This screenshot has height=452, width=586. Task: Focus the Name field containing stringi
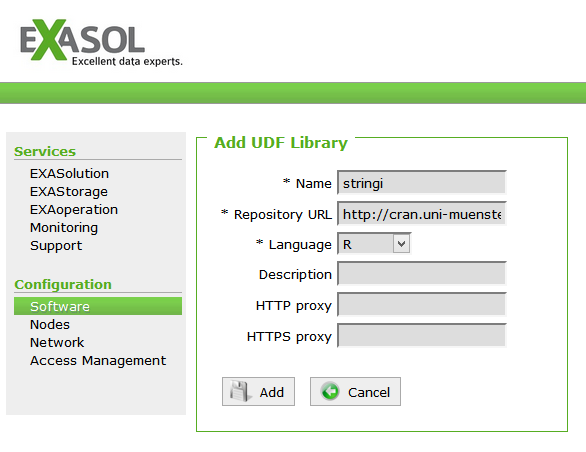tap(422, 182)
